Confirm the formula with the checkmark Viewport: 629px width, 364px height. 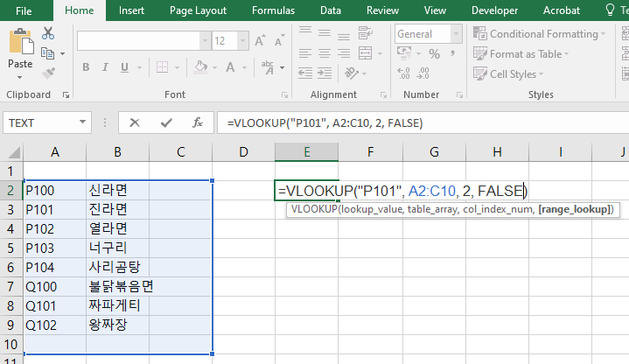(x=166, y=122)
